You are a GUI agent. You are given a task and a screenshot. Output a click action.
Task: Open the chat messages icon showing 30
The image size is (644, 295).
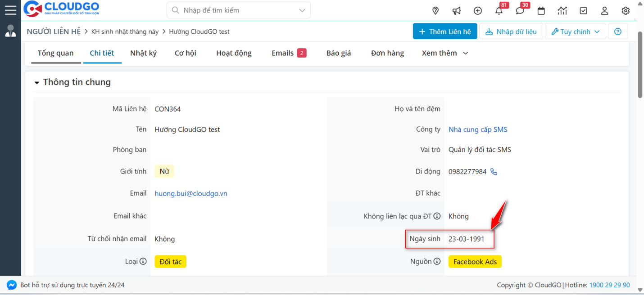(x=520, y=11)
